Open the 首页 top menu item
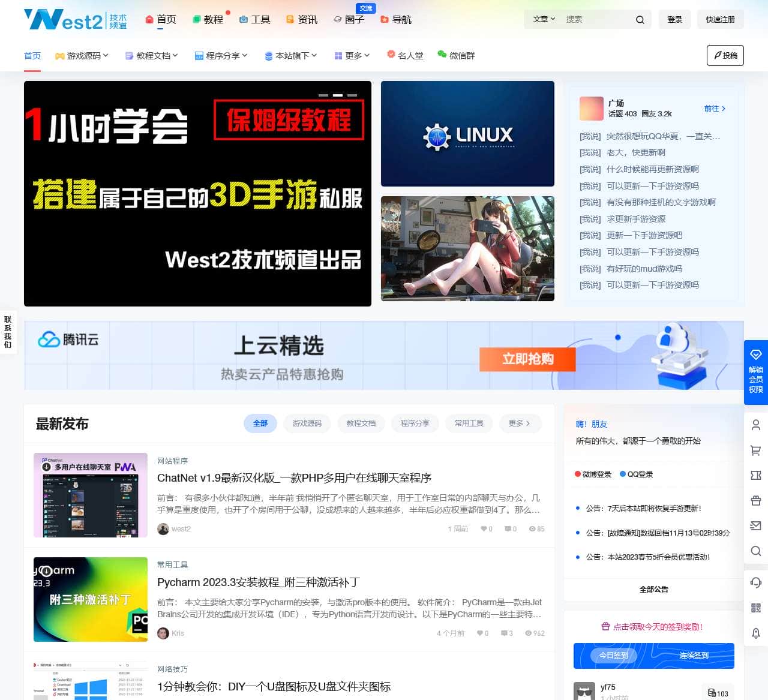This screenshot has height=700, width=768. coord(161,20)
